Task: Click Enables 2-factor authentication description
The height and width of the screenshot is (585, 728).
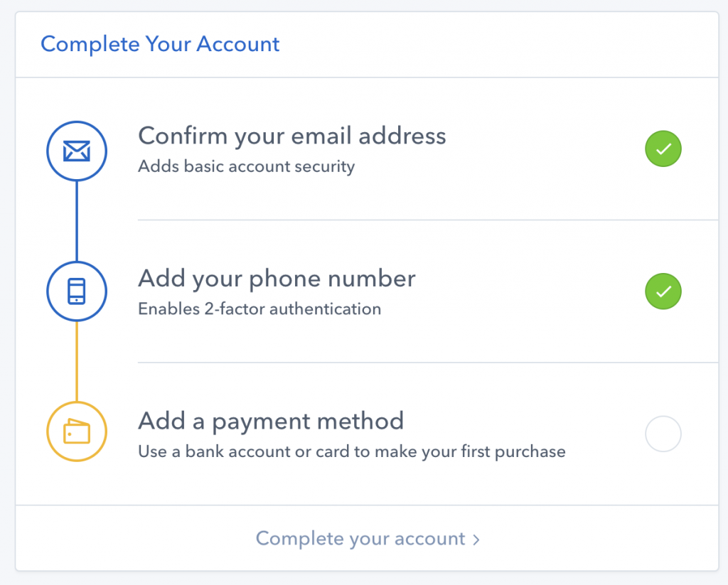Action: [259, 308]
